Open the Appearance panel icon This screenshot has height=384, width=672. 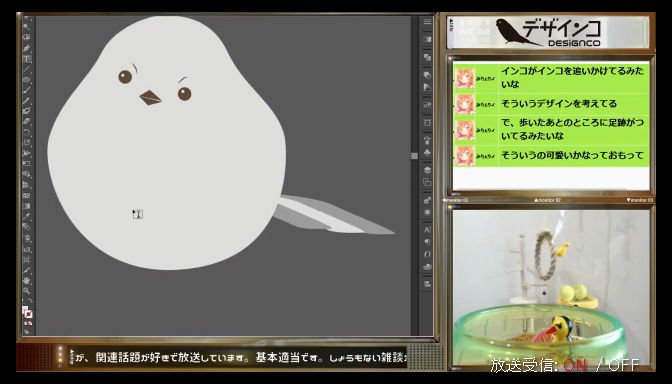(427, 212)
